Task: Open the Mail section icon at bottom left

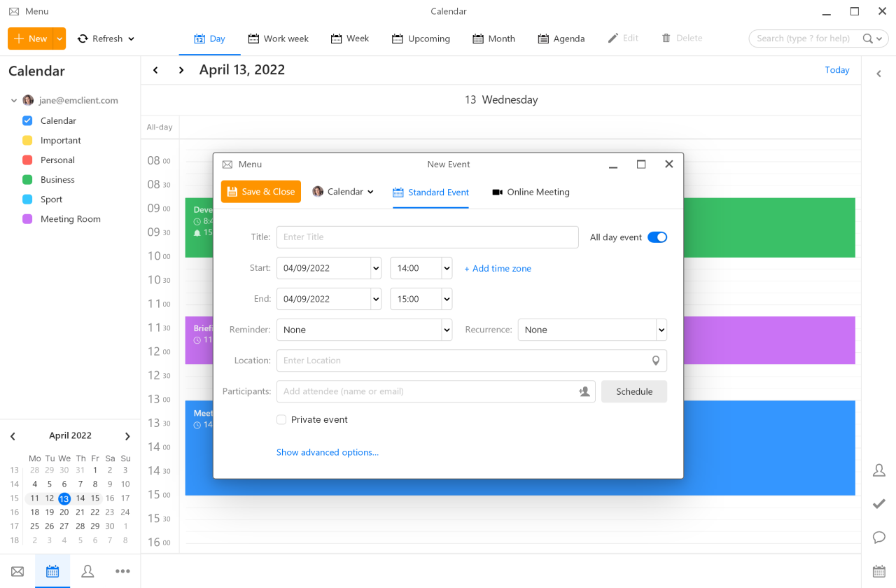Action: point(17,570)
